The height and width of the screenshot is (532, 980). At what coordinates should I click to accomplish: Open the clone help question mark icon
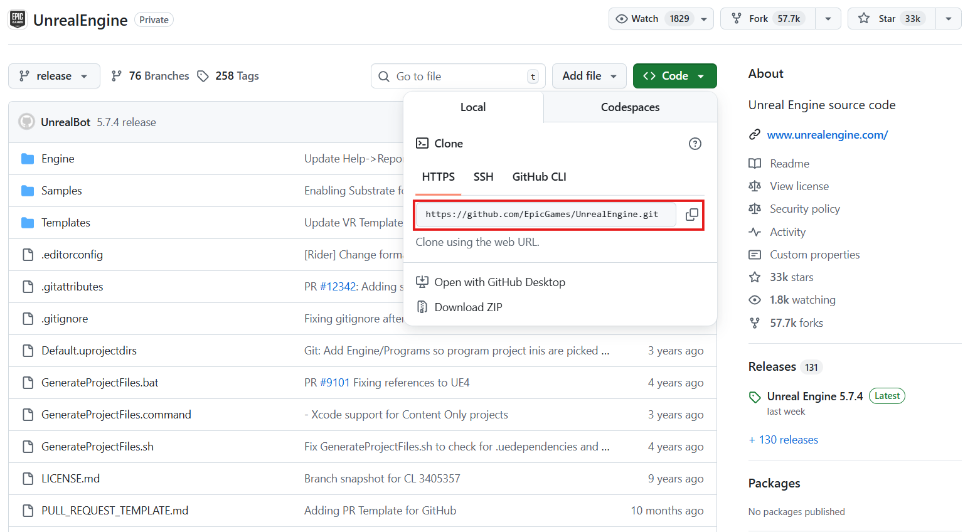pyautogui.click(x=695, y=144)
